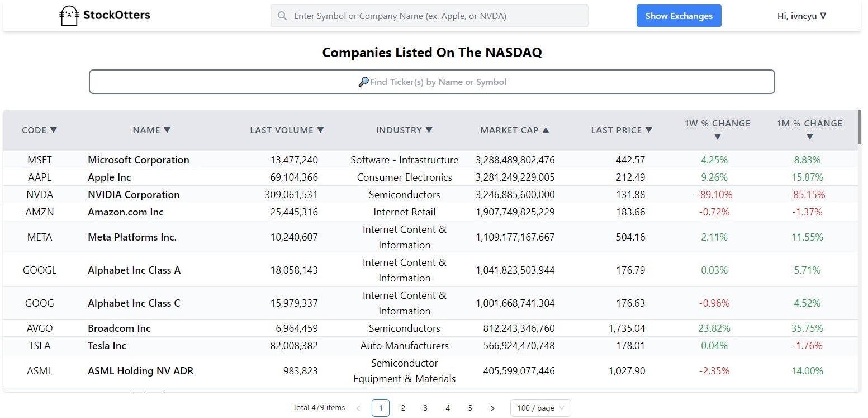Click last volume 309,061,531
This screenshot has width=868, height=418.
(x=292, y=195)
